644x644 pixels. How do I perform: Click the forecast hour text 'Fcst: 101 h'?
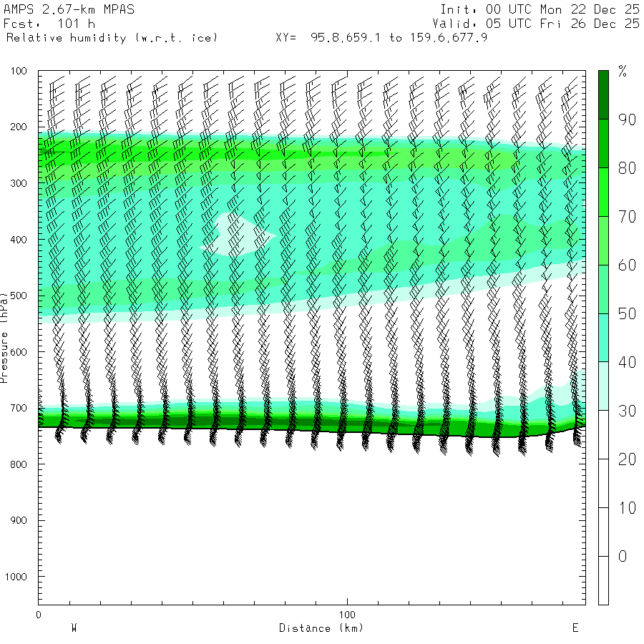coord(49,24)
